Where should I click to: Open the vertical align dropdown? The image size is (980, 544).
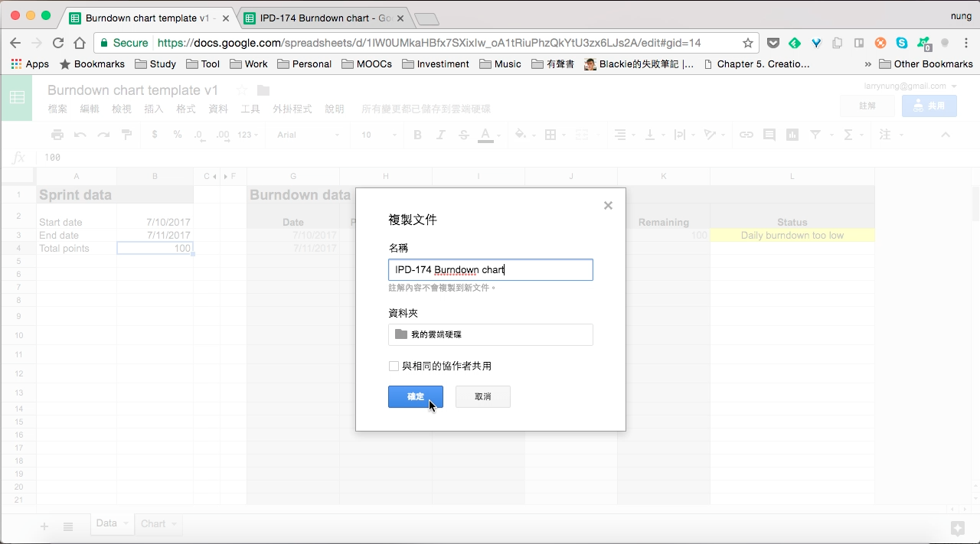pyautogui.click(x=654, y=135)
